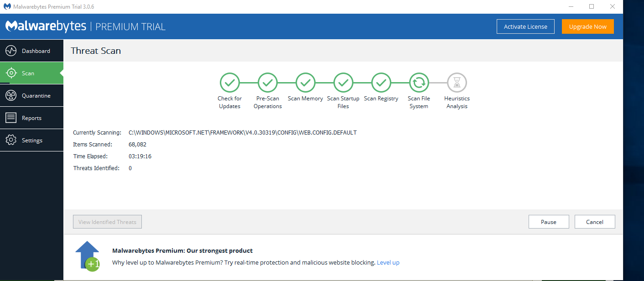Click the Settings gear icon

coord(11,140)
